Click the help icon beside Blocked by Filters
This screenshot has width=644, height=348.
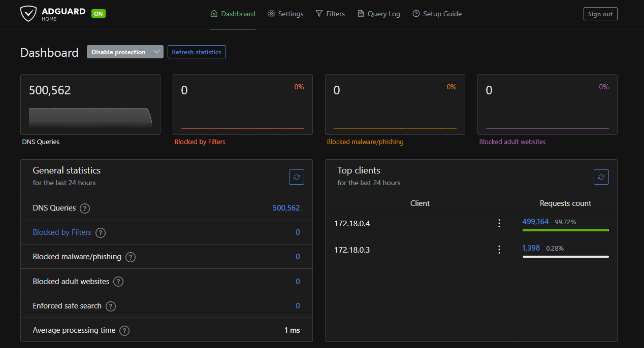pos(101,232)
